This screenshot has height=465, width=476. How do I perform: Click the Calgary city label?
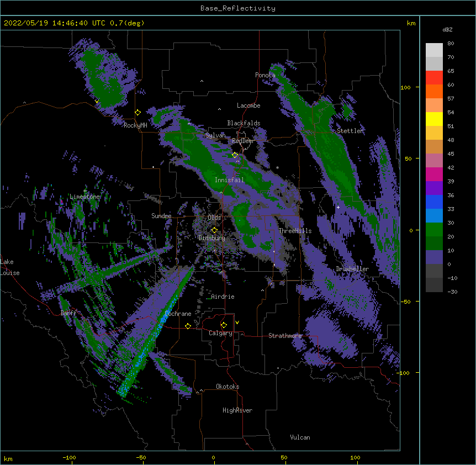(x=220, y=333)
